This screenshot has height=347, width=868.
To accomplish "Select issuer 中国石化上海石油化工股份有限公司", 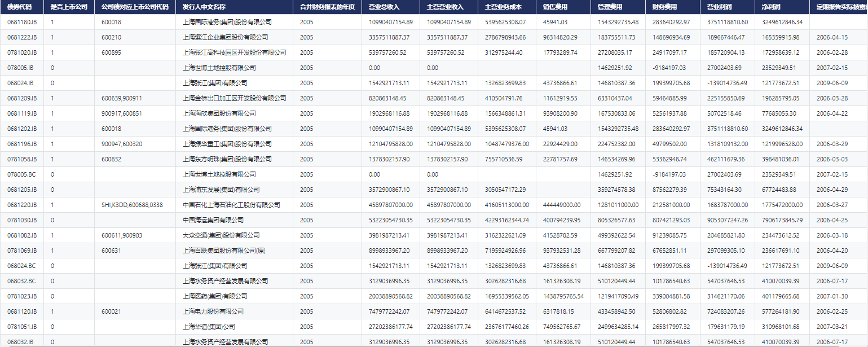I will [x=232, y=205].
